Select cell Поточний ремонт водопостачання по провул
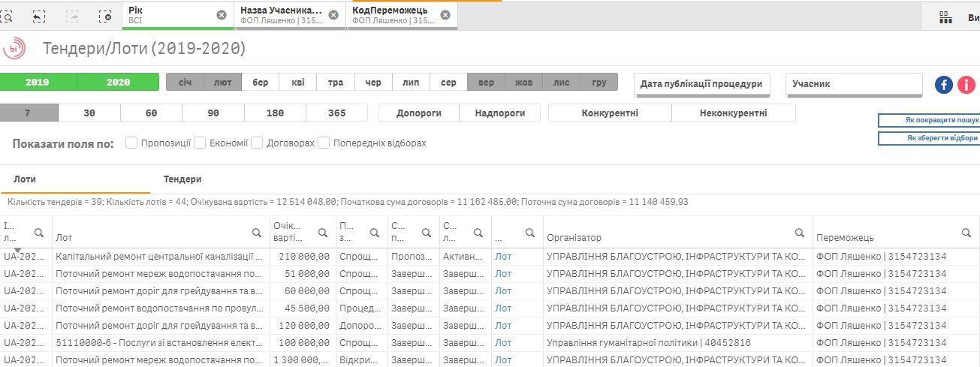Image resolution: width=980 pixels, height=367 pixels. (159, 308)
